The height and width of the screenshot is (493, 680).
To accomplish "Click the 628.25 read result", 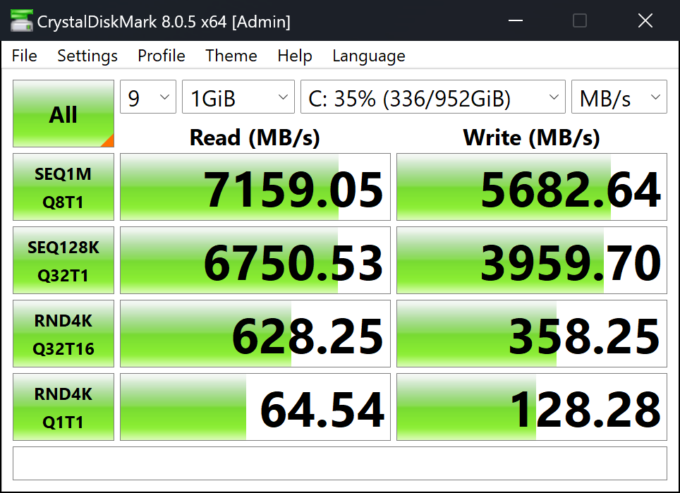I will [255, 333].
